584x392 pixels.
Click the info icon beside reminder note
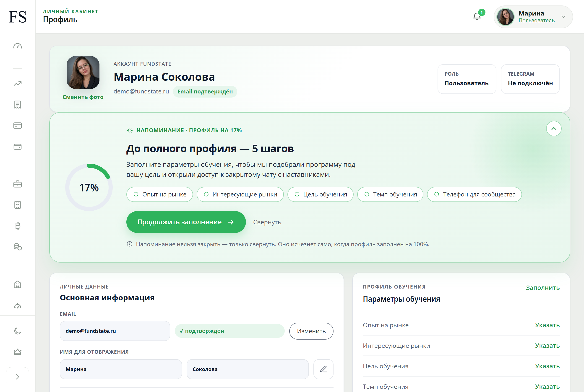tap(129, 244)
